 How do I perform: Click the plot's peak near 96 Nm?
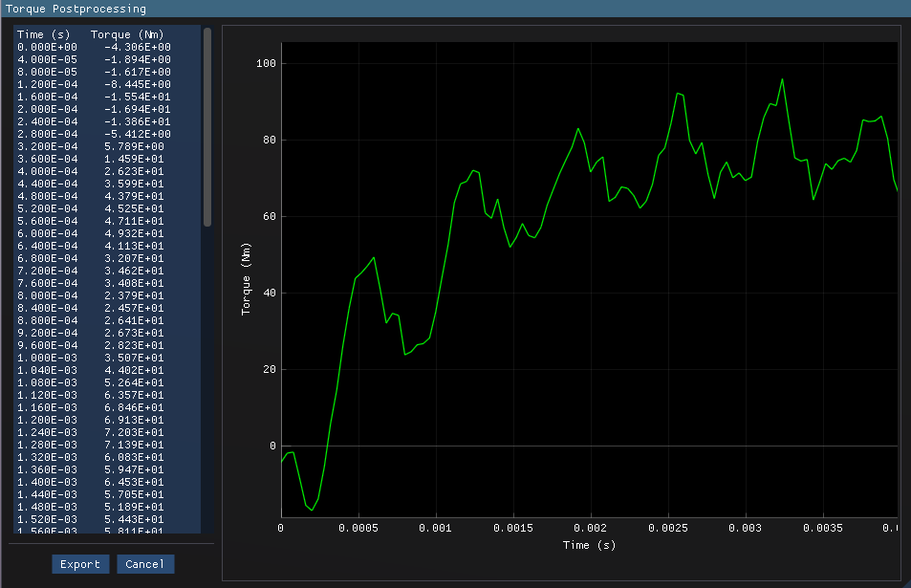[784, 80]
